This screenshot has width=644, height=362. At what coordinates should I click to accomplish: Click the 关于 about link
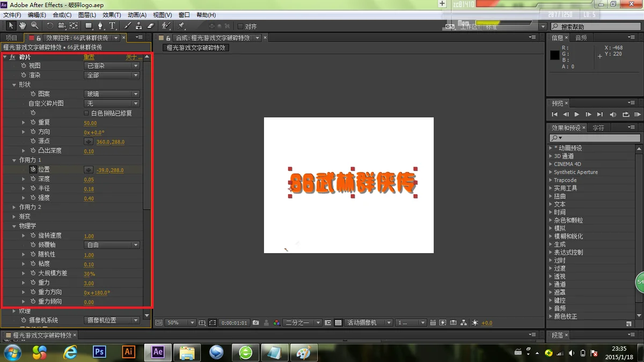(134, 57)
